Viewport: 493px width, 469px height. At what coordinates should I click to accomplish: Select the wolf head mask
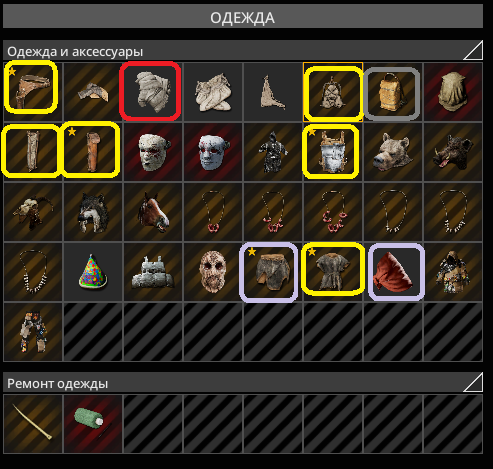93,212
